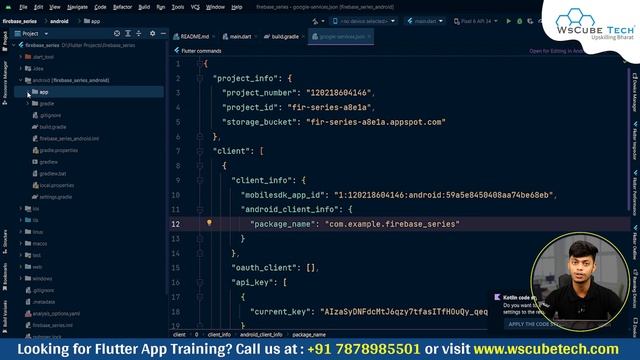The image size is (640, 360).
Task: Open the no device selected dropdown
Action: (364, 21)
